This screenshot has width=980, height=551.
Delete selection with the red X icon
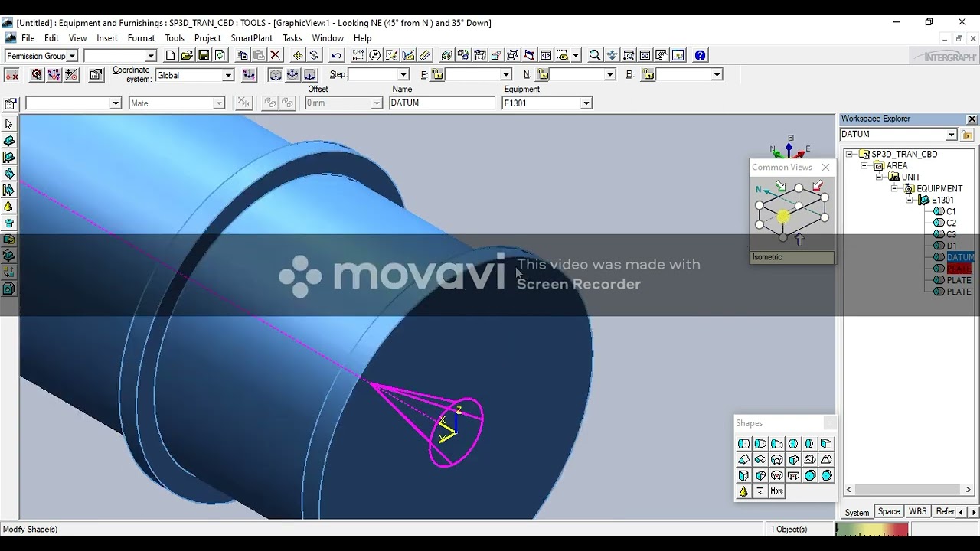[276, 55]
